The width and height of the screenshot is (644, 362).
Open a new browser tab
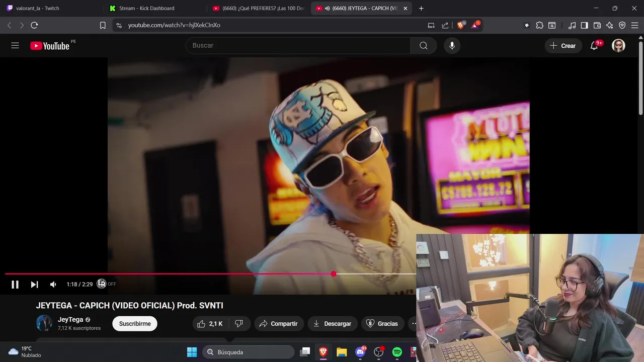coord(421,8)
